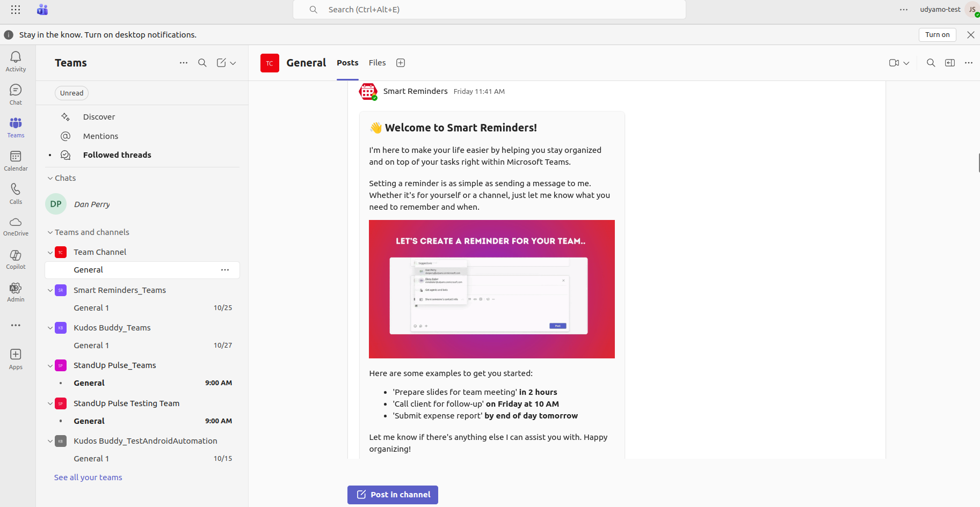Launch Copilot from the sidebar

click(x=16, y=255)
